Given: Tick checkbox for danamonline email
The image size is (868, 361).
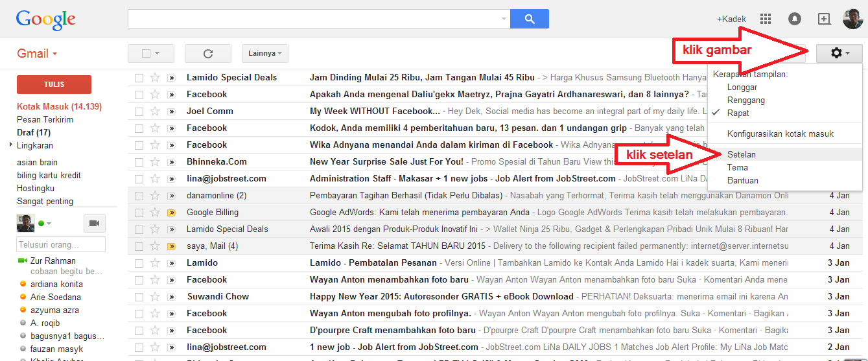Looking at the screenshot, I should click(139, 196).
